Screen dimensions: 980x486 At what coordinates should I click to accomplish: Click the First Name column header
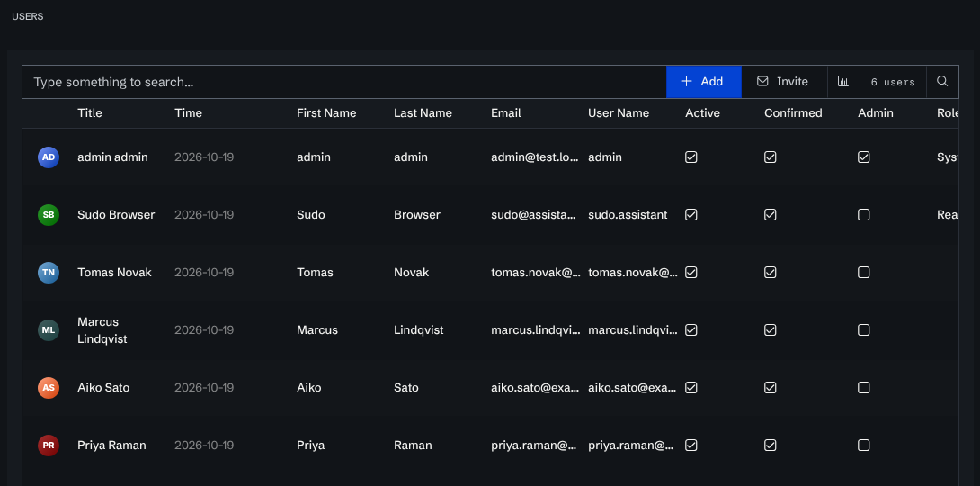[326, 113]
